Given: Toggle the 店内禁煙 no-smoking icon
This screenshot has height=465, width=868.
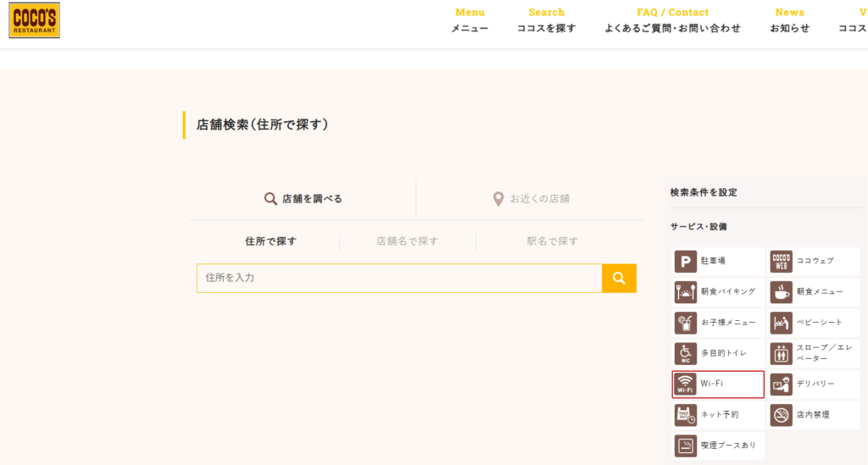Looking at the screenshot, I should click(781, 415).
